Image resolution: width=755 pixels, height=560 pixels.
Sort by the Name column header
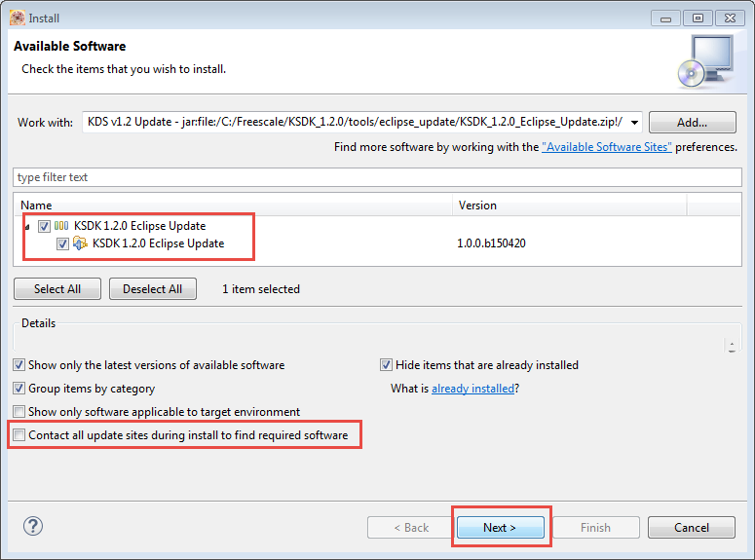pyautogui.click(x=234, y=205)
